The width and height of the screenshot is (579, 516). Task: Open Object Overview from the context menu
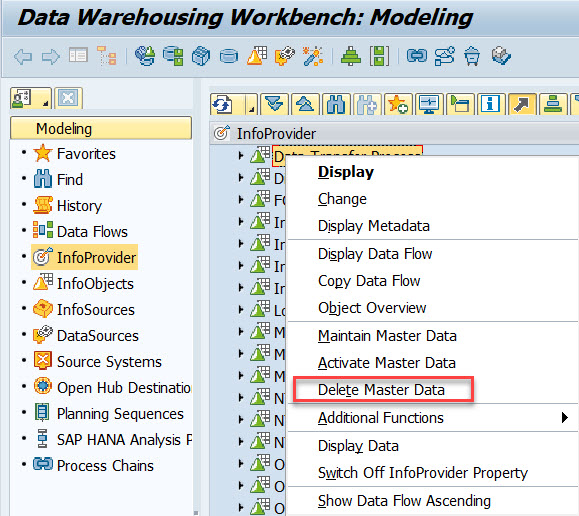coord(372,308)
